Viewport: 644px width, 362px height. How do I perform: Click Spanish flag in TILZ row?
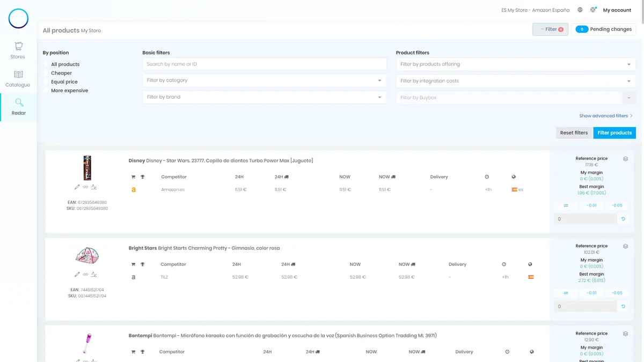[x=531, y=277]
